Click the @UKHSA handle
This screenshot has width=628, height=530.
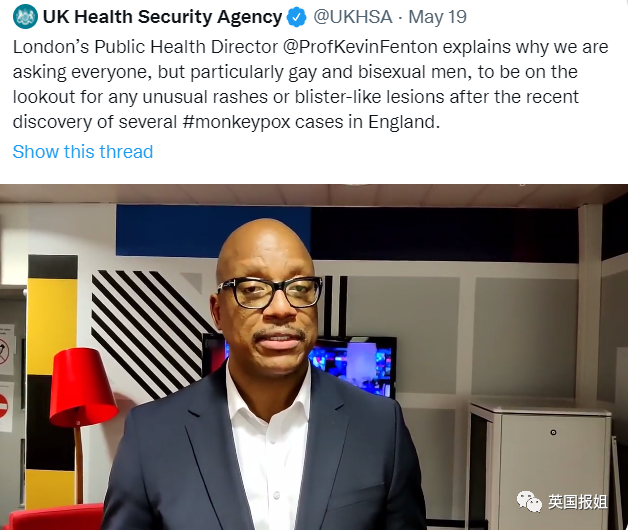click(x=352, y=17)
